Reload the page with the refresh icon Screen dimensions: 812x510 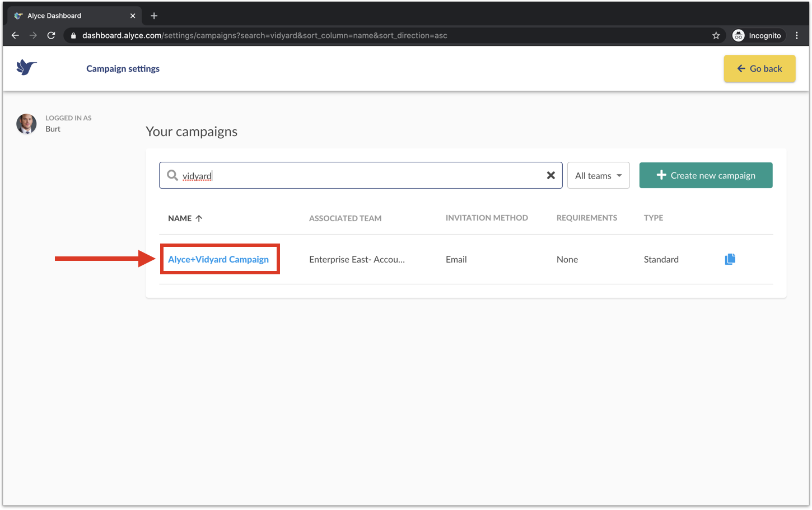(51, 35)
